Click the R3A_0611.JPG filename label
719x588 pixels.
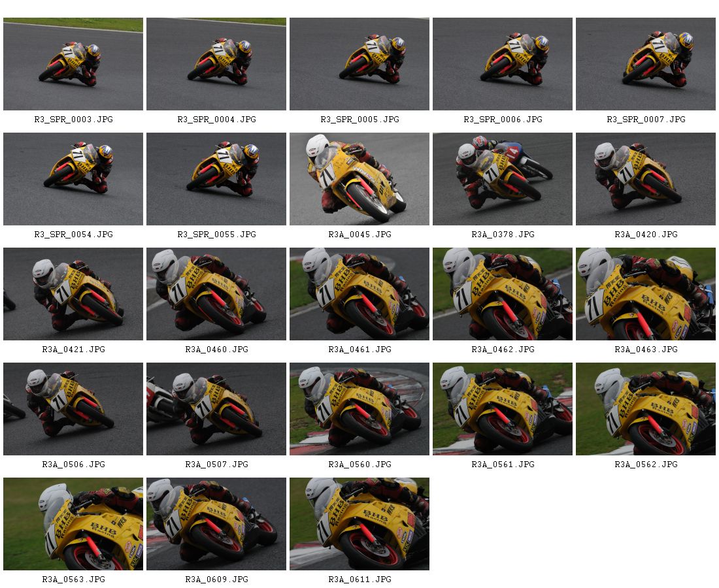click(360, 580)
